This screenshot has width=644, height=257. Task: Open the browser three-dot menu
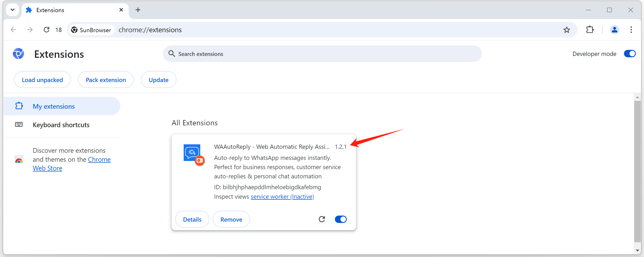click(631, 30)
